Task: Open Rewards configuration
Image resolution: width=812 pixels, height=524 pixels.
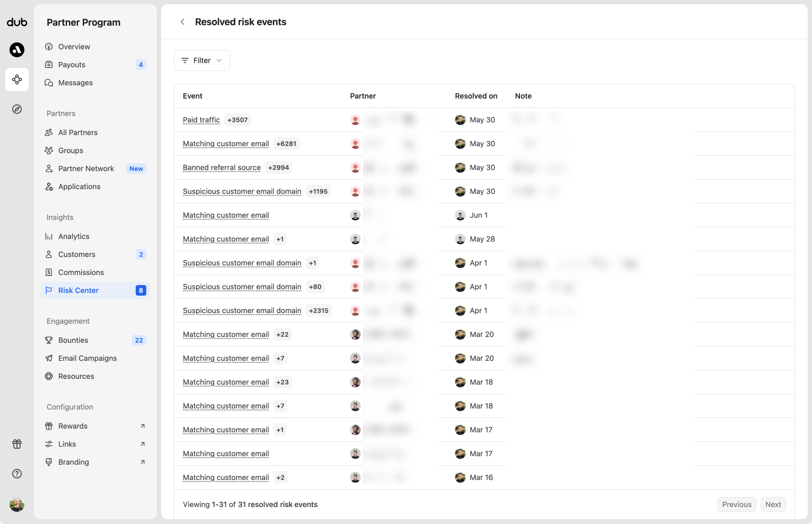Action: point(95,426)
